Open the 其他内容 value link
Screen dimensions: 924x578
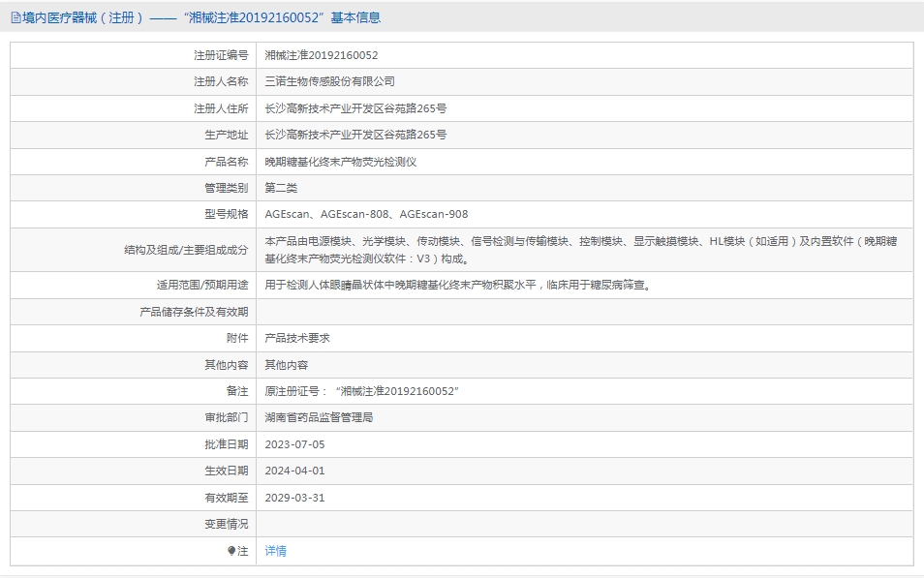pyautogui.click(x=287, y=365)
